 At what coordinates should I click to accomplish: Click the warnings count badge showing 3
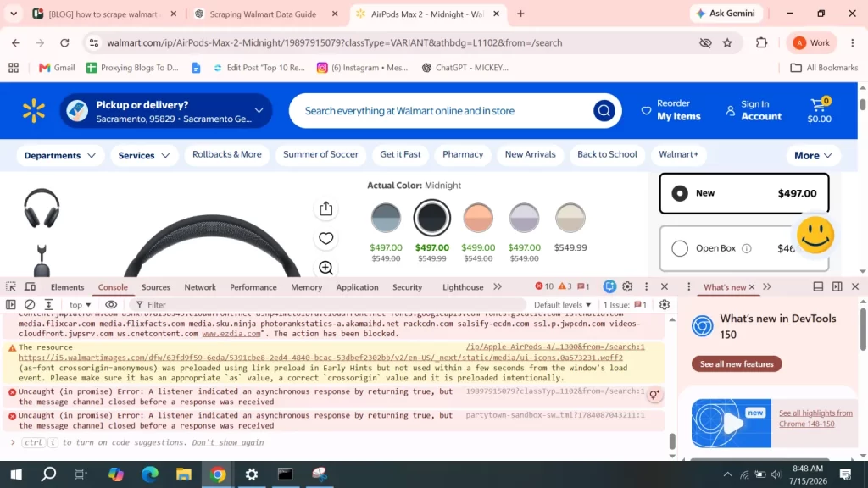pyautogui.click(x=565, y=286)
